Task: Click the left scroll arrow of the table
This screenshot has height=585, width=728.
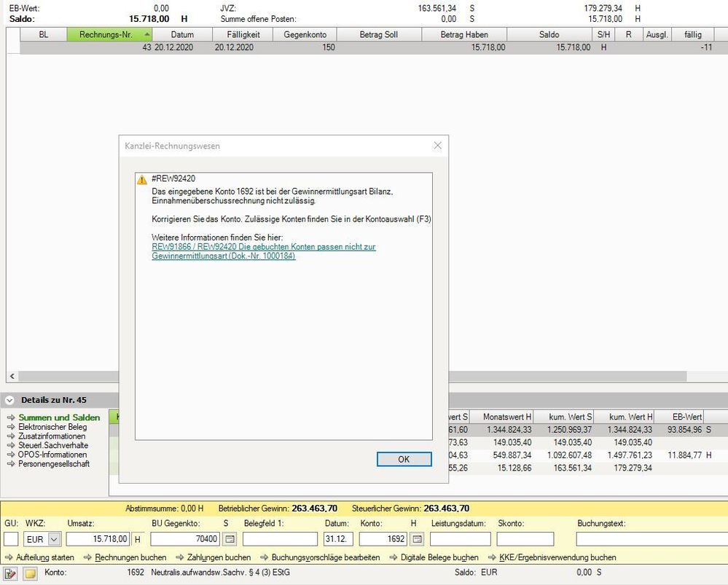Action: click(12, 377)
